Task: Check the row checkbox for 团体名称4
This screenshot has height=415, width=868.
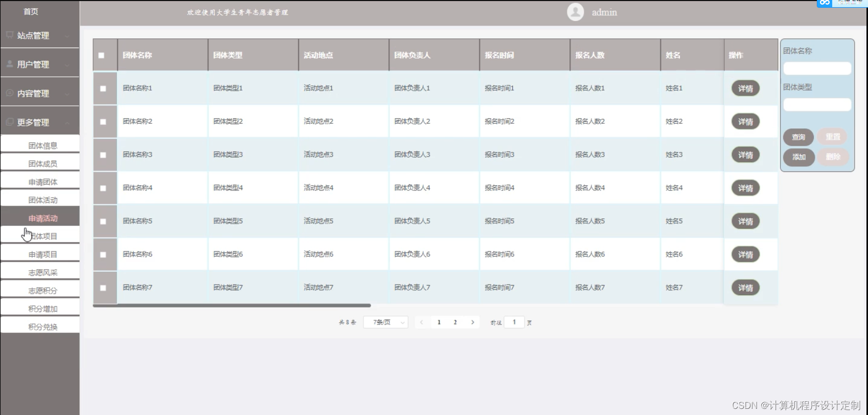Action: (103, 188)
